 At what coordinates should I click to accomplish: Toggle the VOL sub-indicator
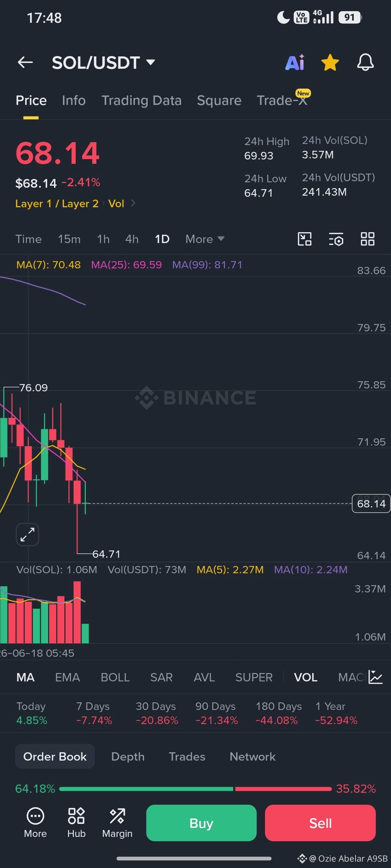[x=306, y=677]
